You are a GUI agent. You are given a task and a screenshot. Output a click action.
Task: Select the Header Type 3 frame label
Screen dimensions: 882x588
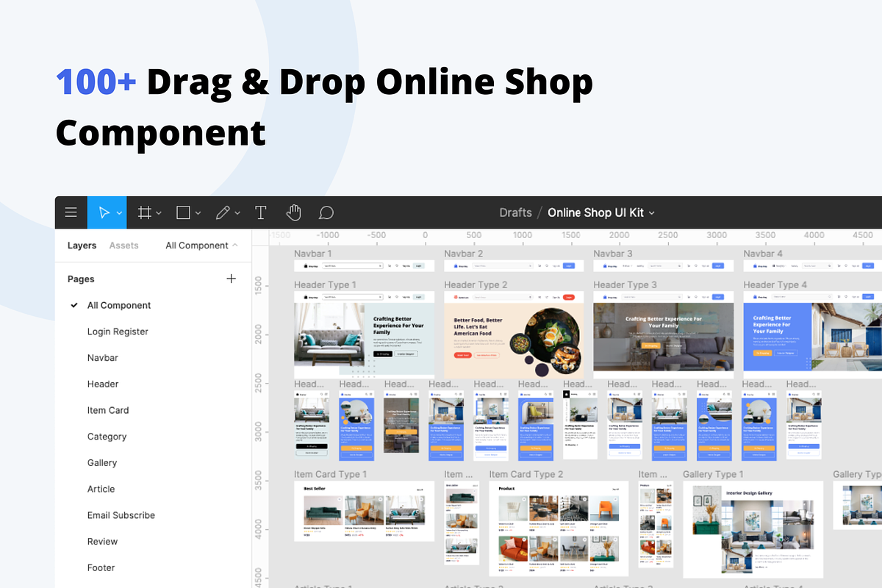tap(626, 284)
